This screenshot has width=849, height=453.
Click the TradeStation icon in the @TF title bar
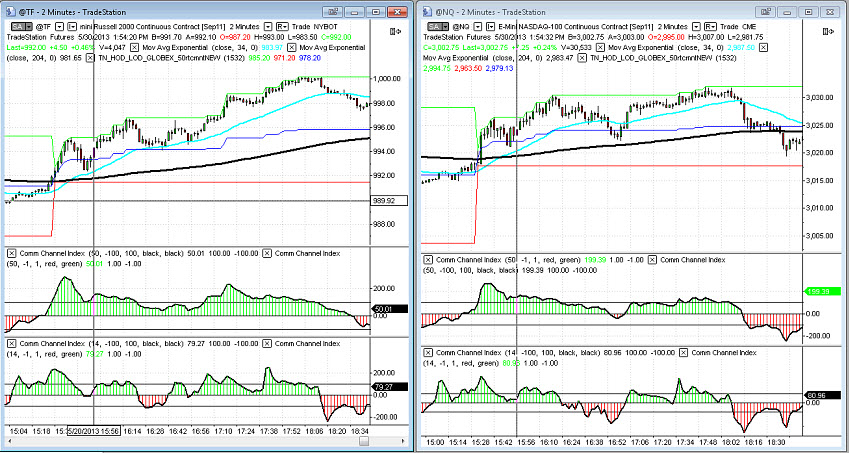(x=10, y=12)
